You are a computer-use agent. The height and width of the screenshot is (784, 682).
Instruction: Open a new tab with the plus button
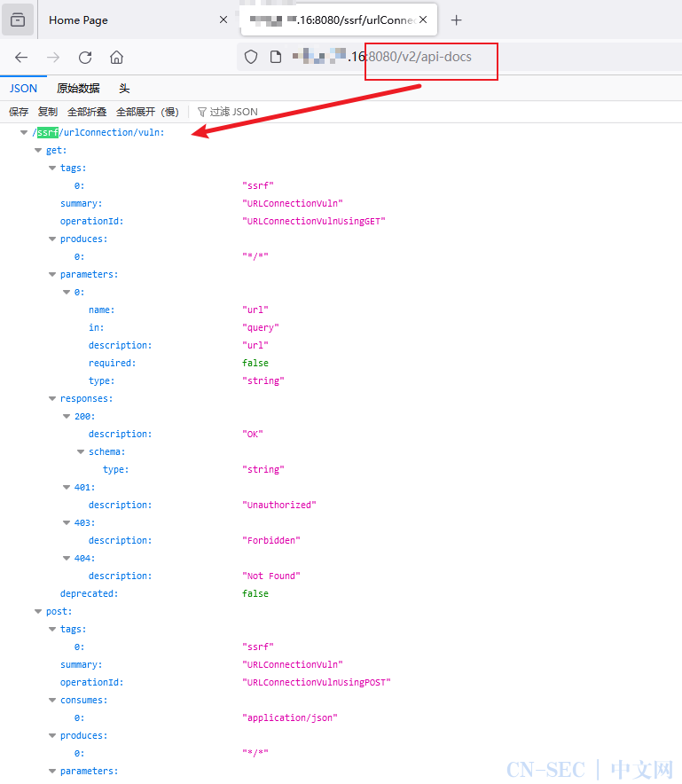[x=456, y=20]
